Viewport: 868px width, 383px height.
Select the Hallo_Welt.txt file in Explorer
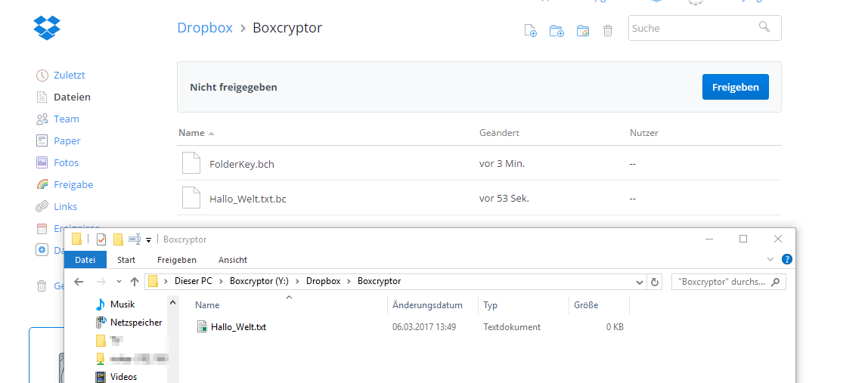[238, 327]
